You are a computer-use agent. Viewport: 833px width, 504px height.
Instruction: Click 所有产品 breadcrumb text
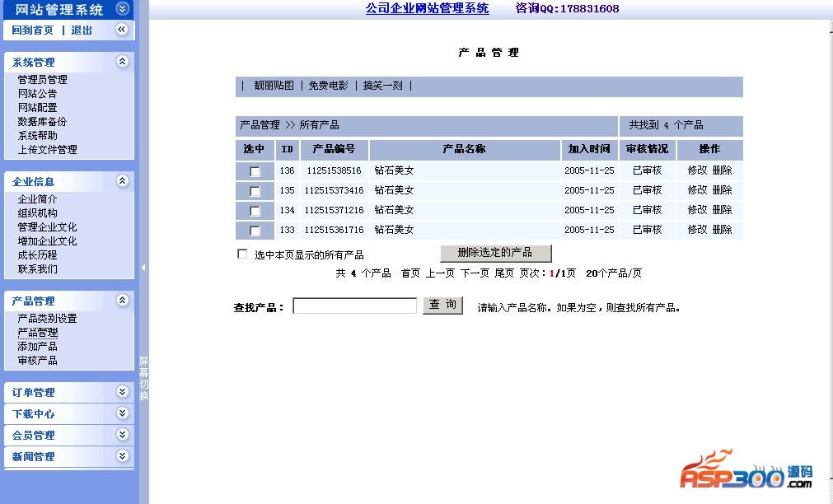(320, 125)
